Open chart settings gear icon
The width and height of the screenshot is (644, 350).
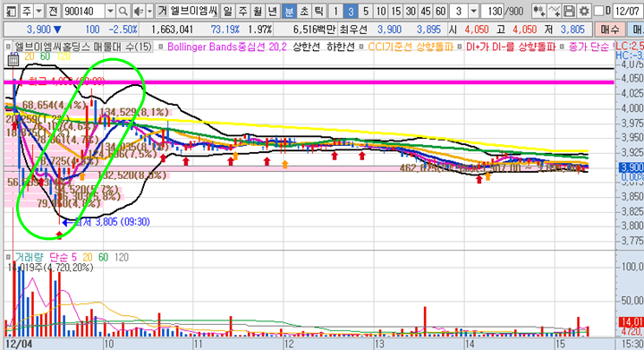[583, 11]
